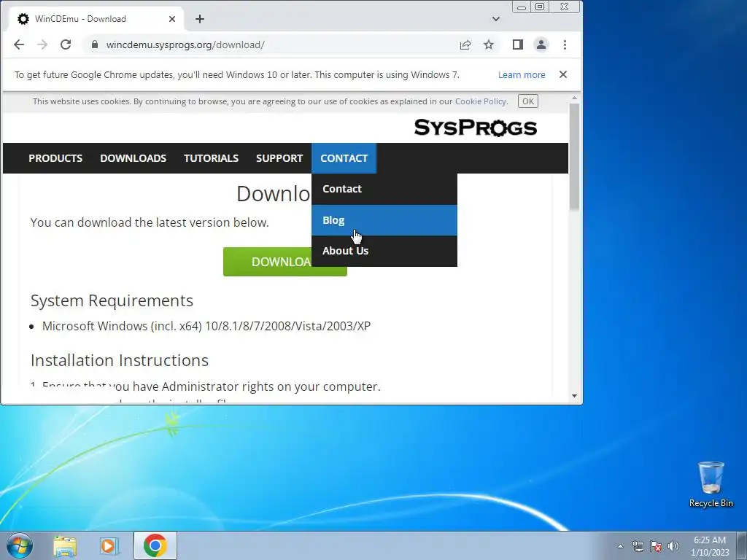Open the PRODUCTS menu
Screen dimensions: 747x560
pos(55,158)
